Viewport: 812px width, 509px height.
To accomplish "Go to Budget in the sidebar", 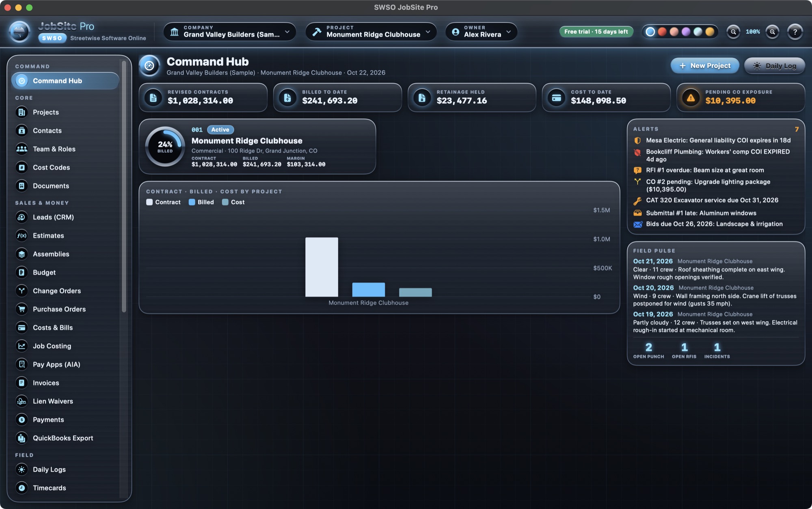I will pos(65,273).
